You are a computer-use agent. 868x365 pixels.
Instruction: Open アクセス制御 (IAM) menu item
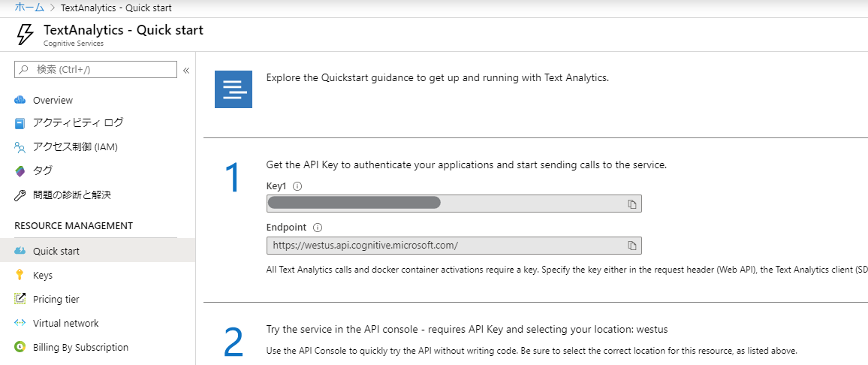(75, 147)
